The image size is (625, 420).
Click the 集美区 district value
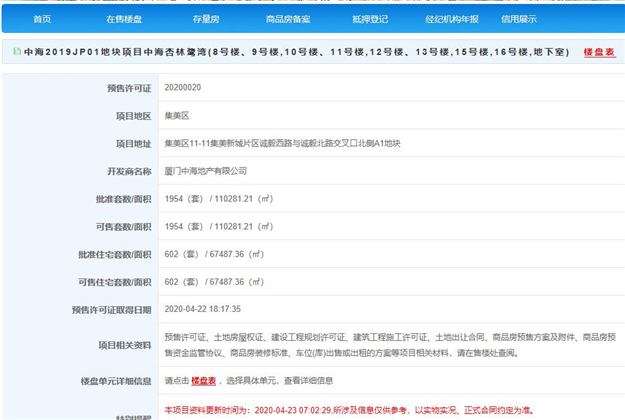(x=177, y=116)
